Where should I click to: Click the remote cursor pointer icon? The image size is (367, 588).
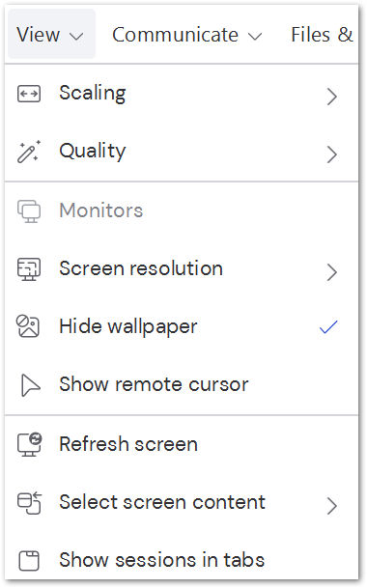[30, 384]
